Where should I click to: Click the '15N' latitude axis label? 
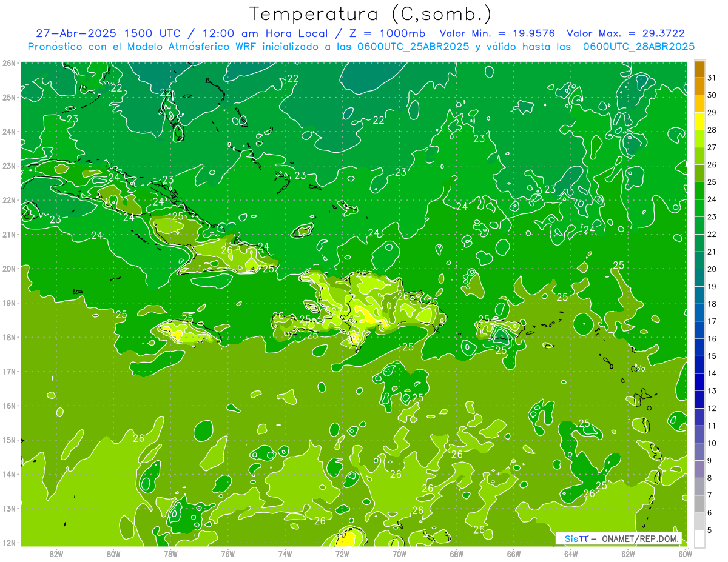click(x=9, y=440)
